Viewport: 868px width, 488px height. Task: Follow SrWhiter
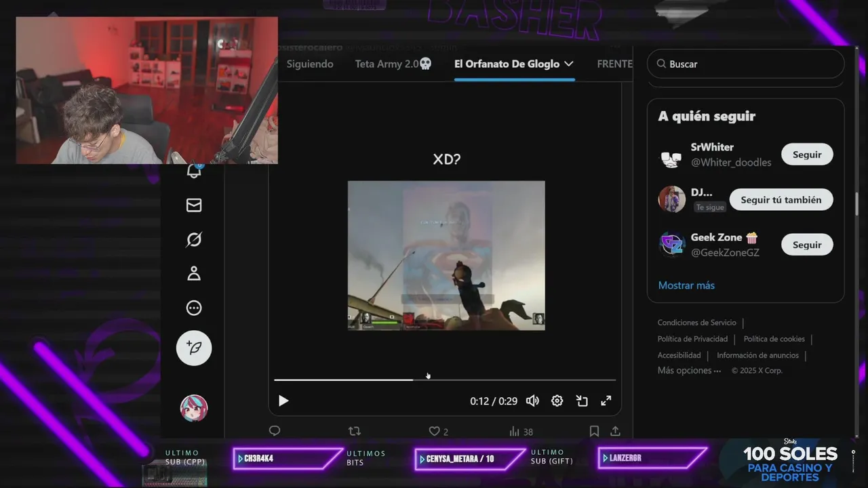pyautogui.click(x=807, y=155)
